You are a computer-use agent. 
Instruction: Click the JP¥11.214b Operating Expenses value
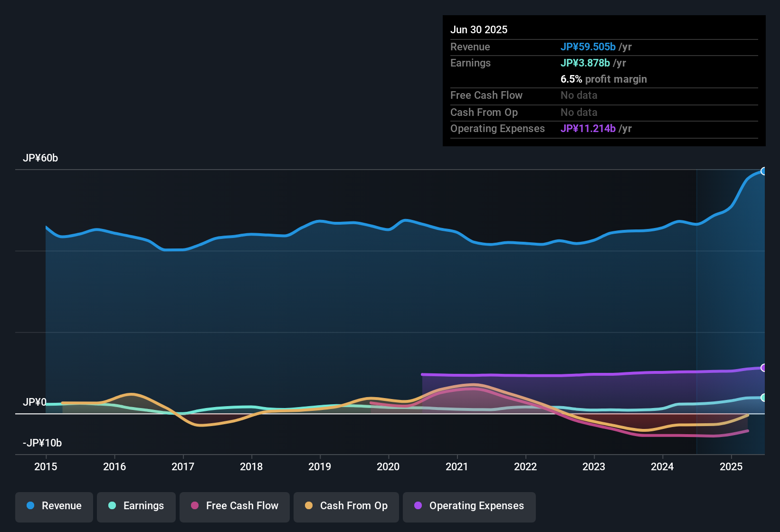pos(588,128)
